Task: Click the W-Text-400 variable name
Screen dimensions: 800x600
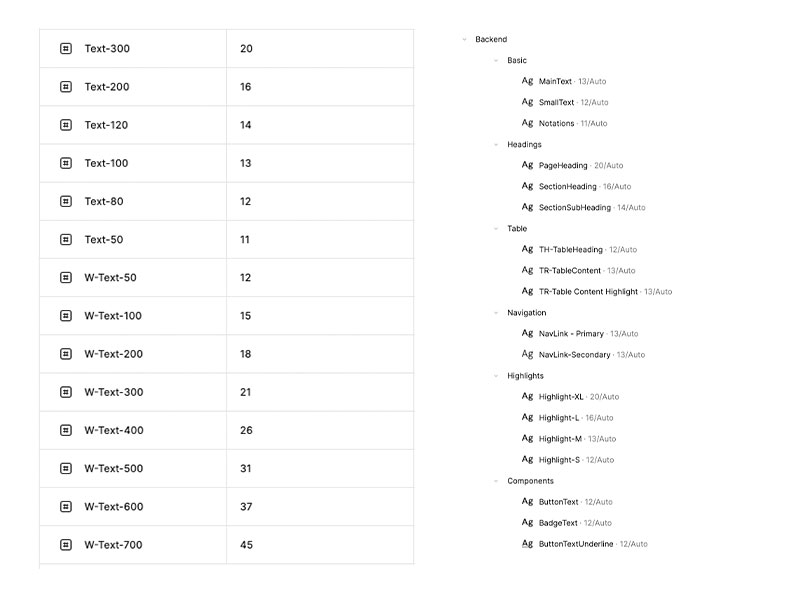Action: tap(113, 431)
